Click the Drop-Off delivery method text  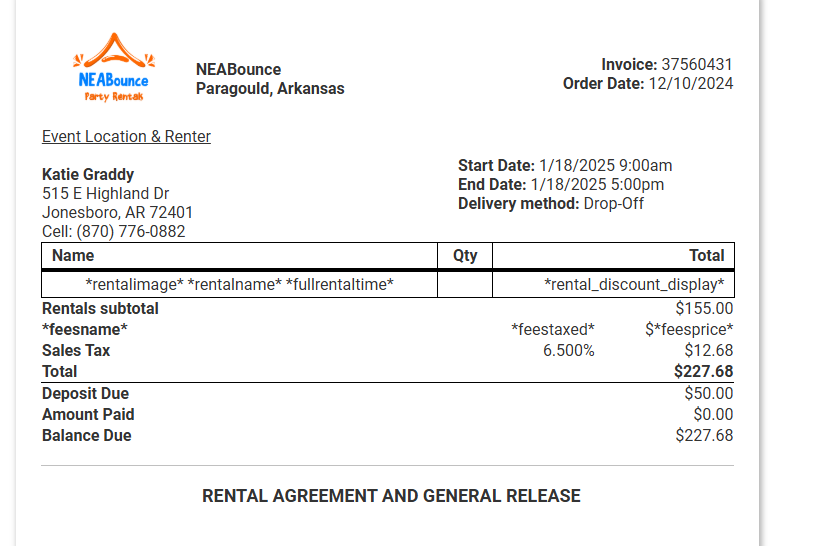pyautogui.click(x=614, y=204)
